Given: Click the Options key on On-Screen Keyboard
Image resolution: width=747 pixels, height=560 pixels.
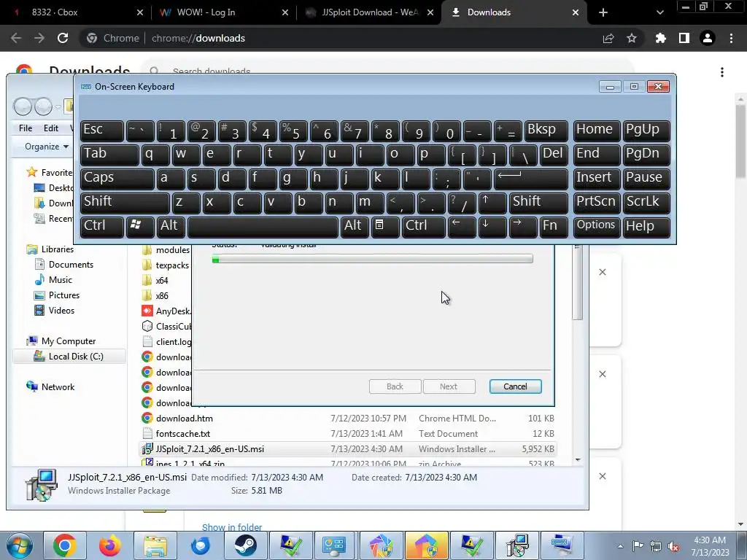Looking at the screenshot, I should click(597, 226).
